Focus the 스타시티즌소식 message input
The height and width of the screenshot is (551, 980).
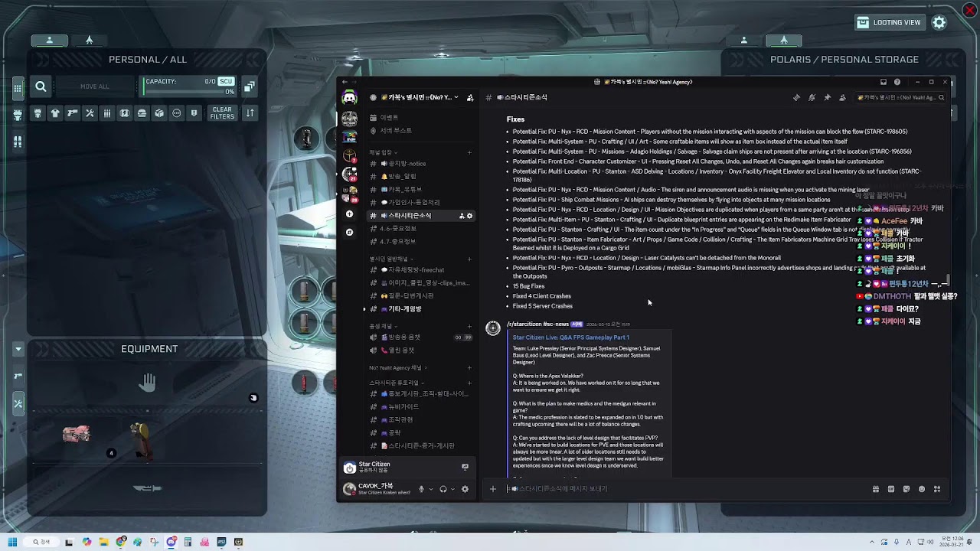click(x=685, y=489)
